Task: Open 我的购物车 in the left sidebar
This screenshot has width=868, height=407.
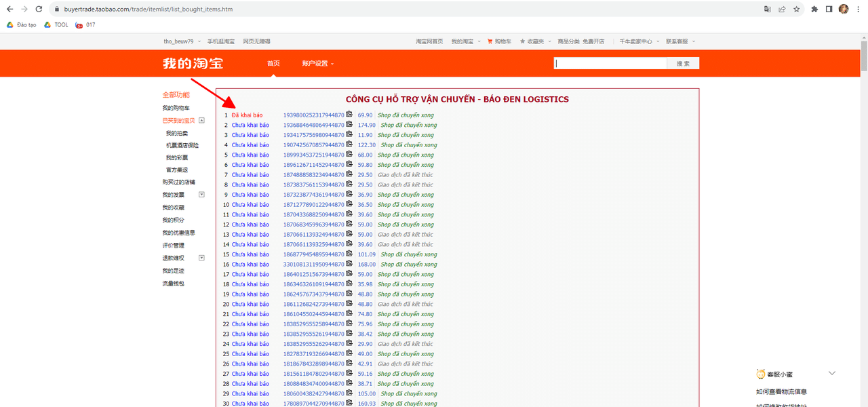Action: (176, 108)
